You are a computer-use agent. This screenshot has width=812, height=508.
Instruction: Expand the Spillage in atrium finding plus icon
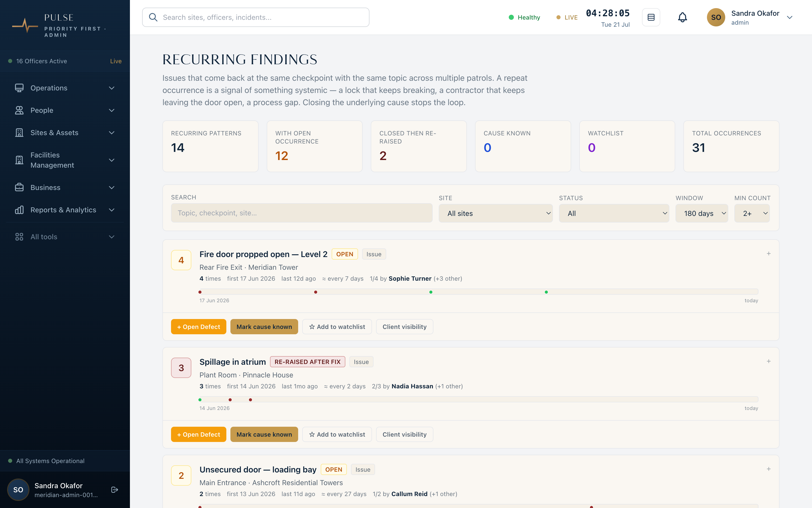[x=768, y=361]
